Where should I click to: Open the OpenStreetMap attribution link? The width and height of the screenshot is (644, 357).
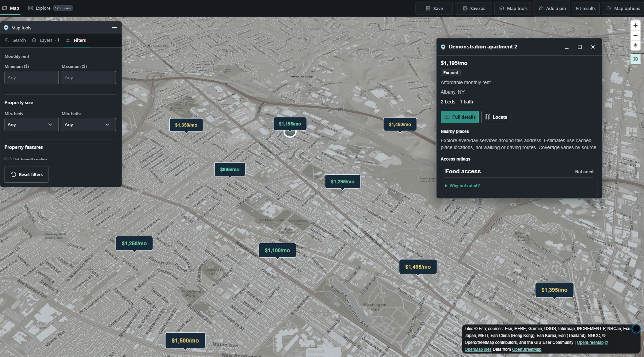[527, 349]
